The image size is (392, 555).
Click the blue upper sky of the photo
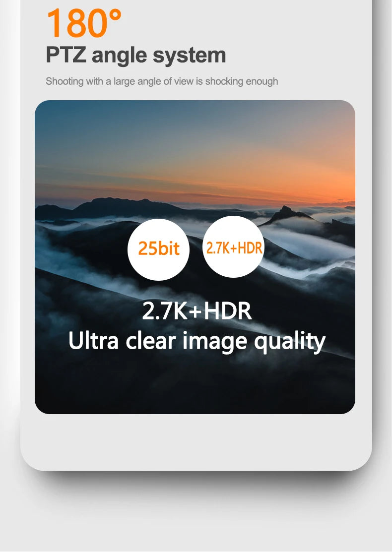(x=141, y=124)
